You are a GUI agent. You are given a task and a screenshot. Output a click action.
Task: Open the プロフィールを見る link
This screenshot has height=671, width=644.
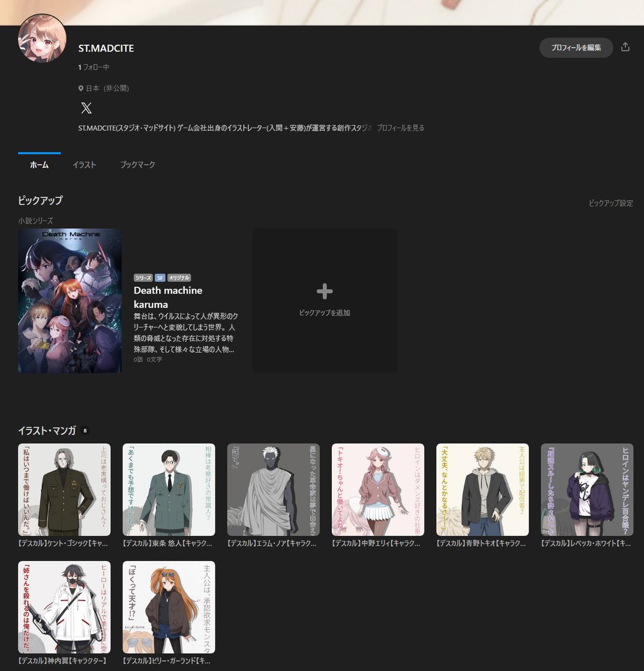402,127
